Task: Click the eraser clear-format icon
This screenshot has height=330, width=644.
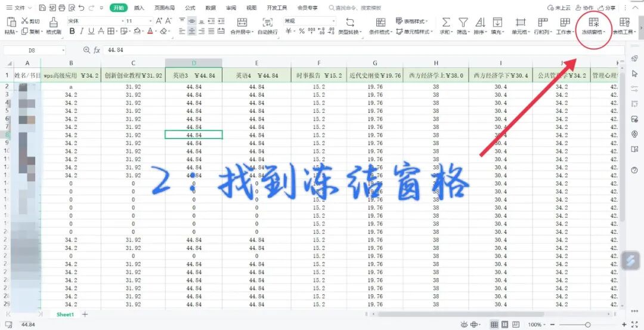Action: (x=163, y=31)
